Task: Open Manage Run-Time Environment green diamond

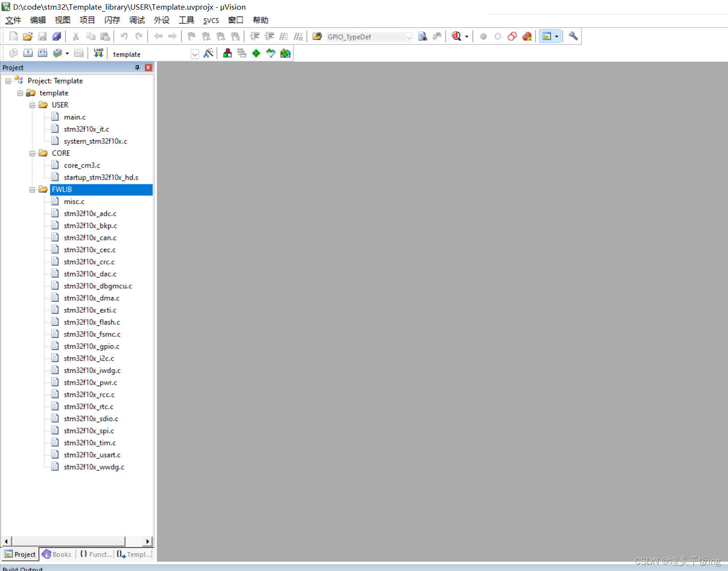Action: [x=256, y=53]
